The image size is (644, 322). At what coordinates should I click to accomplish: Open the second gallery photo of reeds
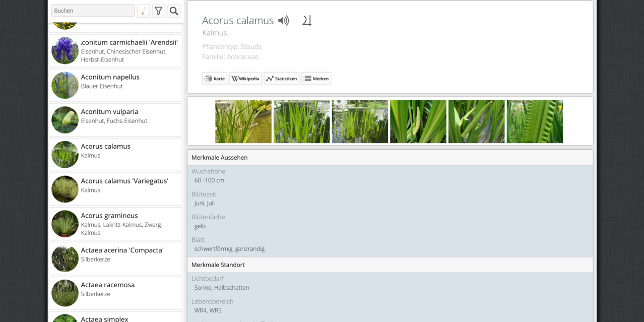click(x=302, y=121)
